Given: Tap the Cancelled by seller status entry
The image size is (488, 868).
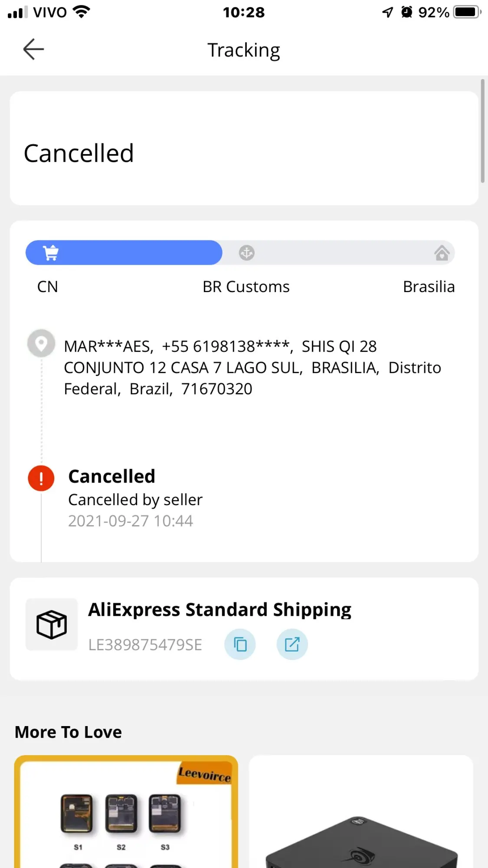Looking at the screenshot, I should tap(135, 500).
